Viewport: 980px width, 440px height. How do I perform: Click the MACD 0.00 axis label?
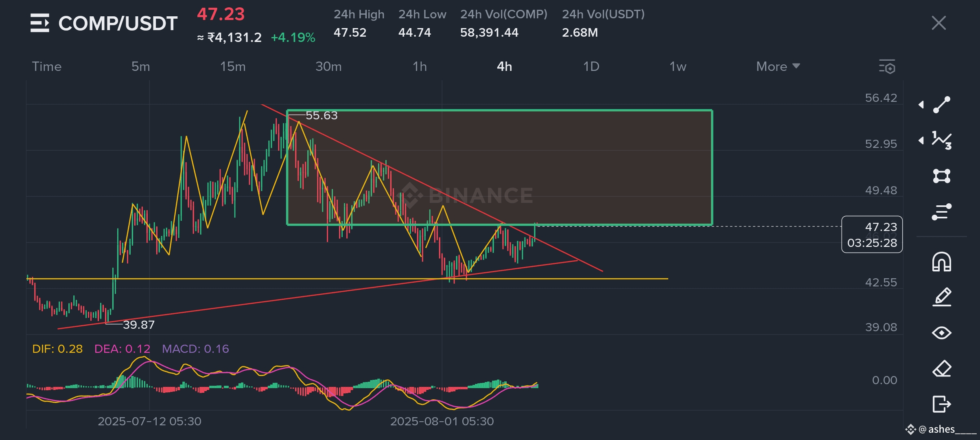[884, 381]
